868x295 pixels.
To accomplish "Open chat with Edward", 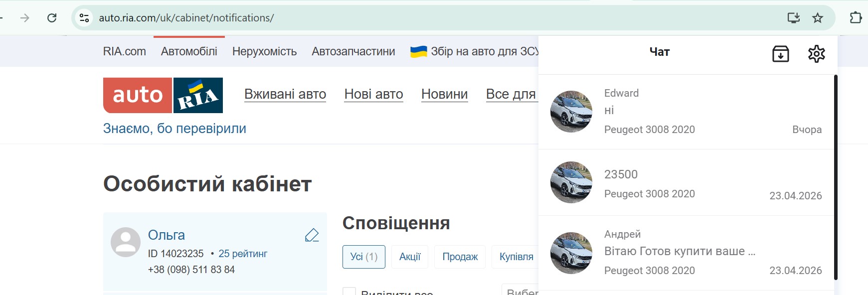I will (x=686, y=112).
